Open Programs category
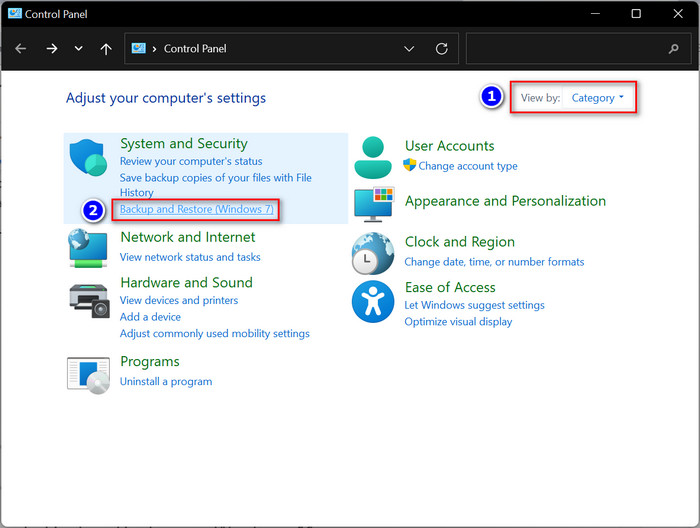This screenshot has height=528, width=700. [150, 362]
